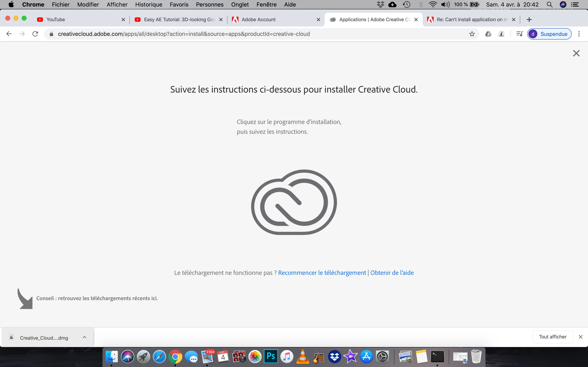Open a new tab with the plus button
This screenshot has width=588, height=367.
coord(529,19)
